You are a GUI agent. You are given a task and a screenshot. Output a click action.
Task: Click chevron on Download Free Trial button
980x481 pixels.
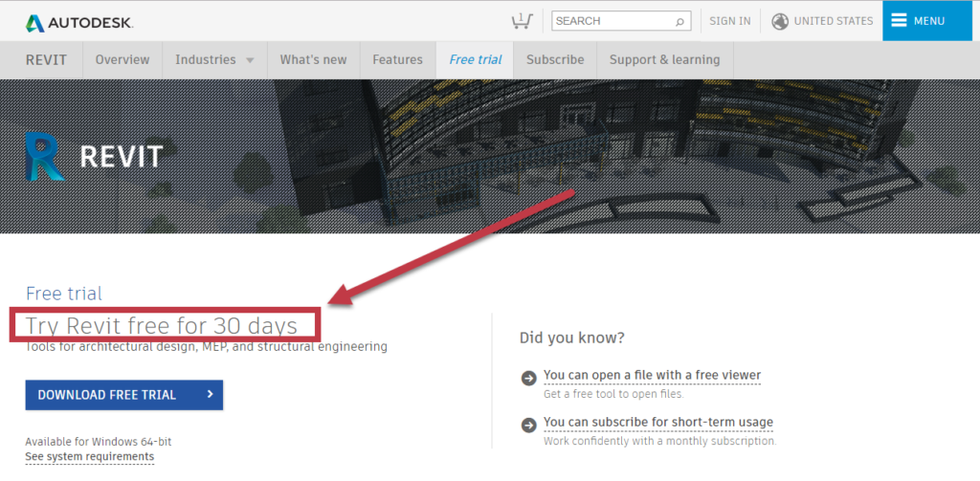(211, 394)
